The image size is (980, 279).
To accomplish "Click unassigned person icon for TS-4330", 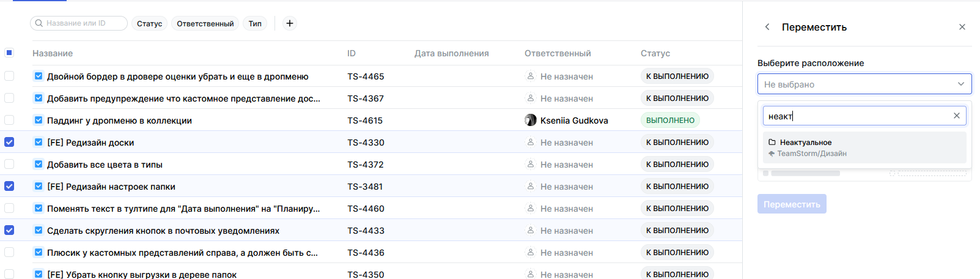I will pyautogui.click(x=531, y=143).
